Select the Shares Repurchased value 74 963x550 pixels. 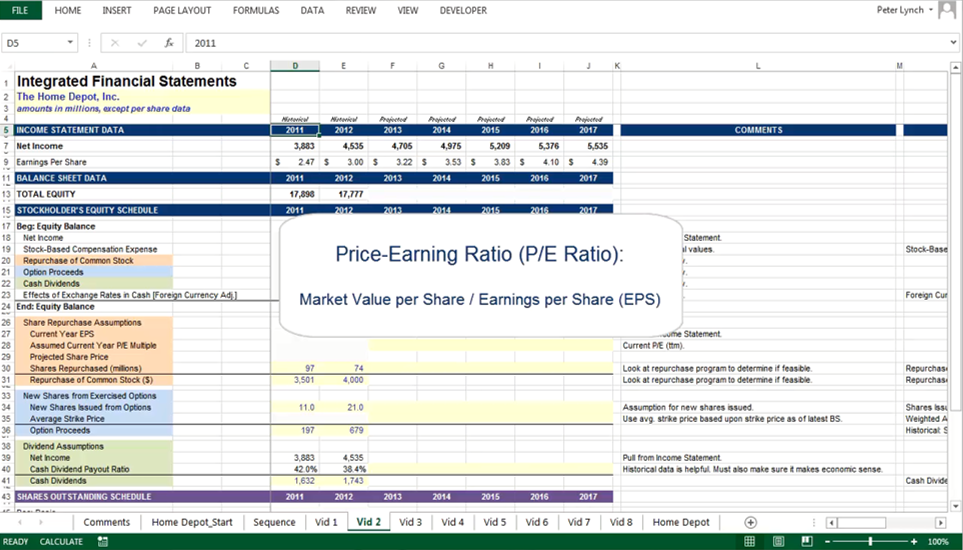pyautogui.click(x=344, y=368)
